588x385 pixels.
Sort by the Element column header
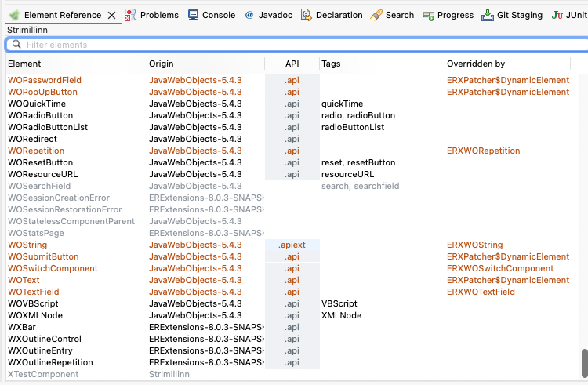(76, 64)
